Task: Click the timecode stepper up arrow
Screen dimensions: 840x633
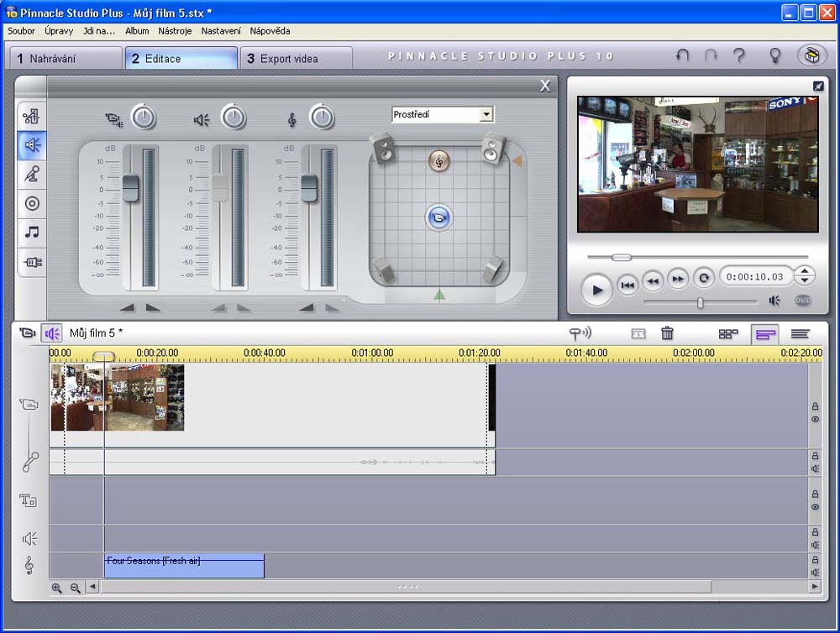Action: pyautogui.click(x=805, y=271)
